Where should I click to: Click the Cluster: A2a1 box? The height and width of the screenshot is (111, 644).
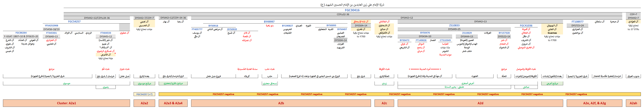[x=66, y=103]
